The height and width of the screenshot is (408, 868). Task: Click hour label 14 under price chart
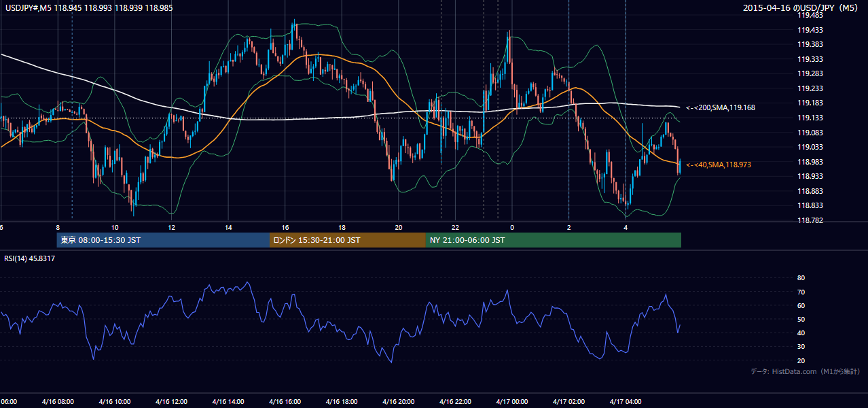[228, 227]
